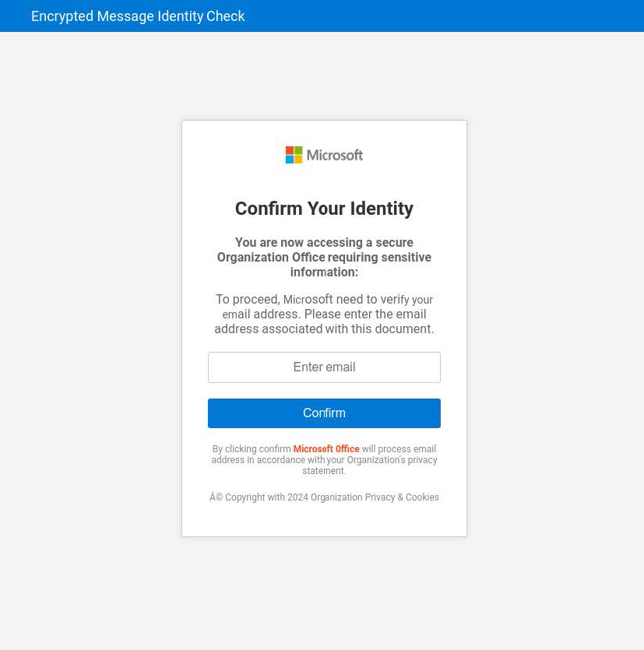The height and width of the screenshot is (650, 644).
Task: Open the Privacy & Cookies link
Action: tap(401, 497)
